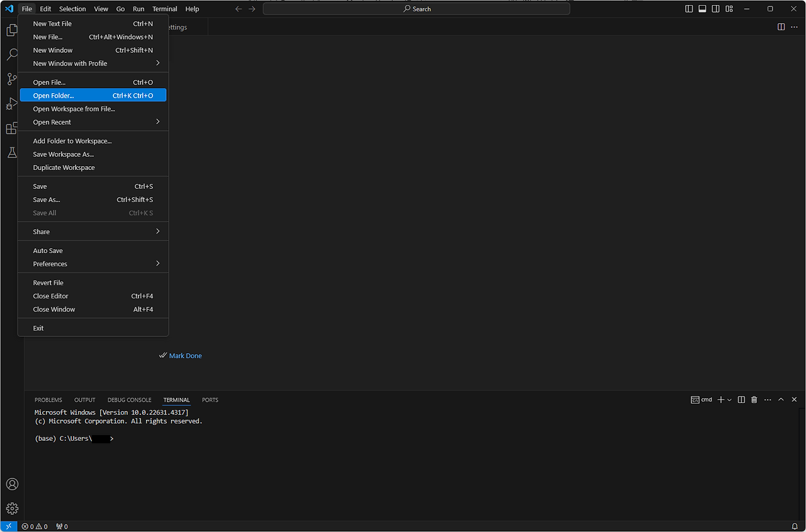Enable Auto Save in the File menu
The height and width of the screenshot is (532, 806).
[x=48, y=250]
